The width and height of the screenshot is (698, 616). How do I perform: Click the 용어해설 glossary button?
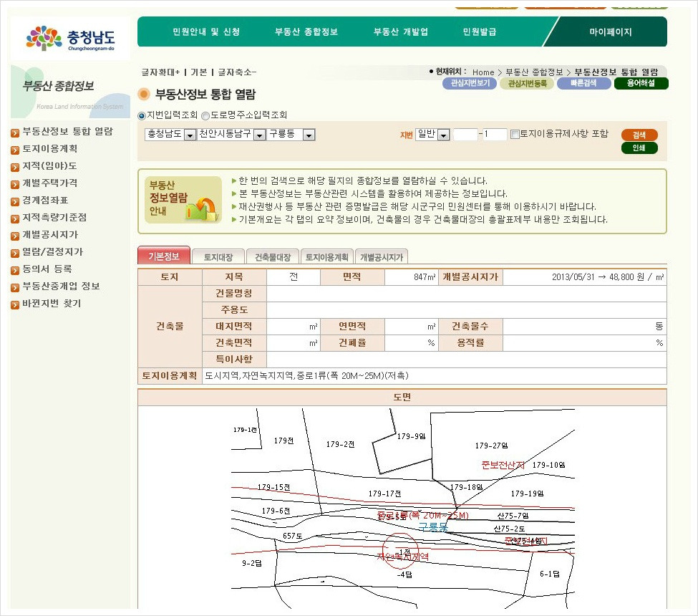(641, 83)
